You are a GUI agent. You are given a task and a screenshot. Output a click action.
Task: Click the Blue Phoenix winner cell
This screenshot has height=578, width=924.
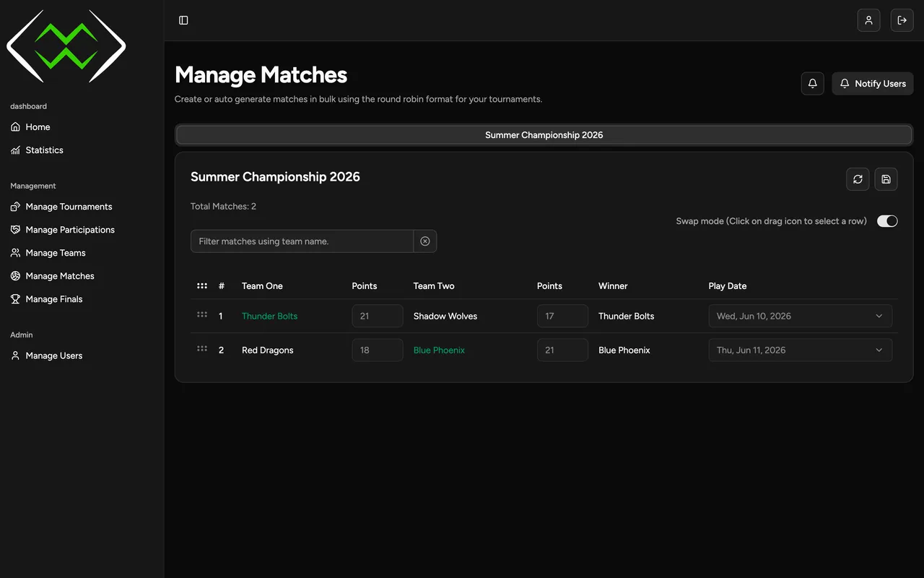(x=624, y=350)
